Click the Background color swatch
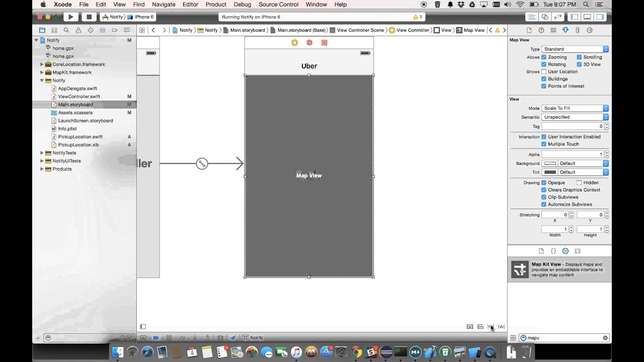Image resolution: width=644 pixels, height=362 pixels. click(550, 163)
